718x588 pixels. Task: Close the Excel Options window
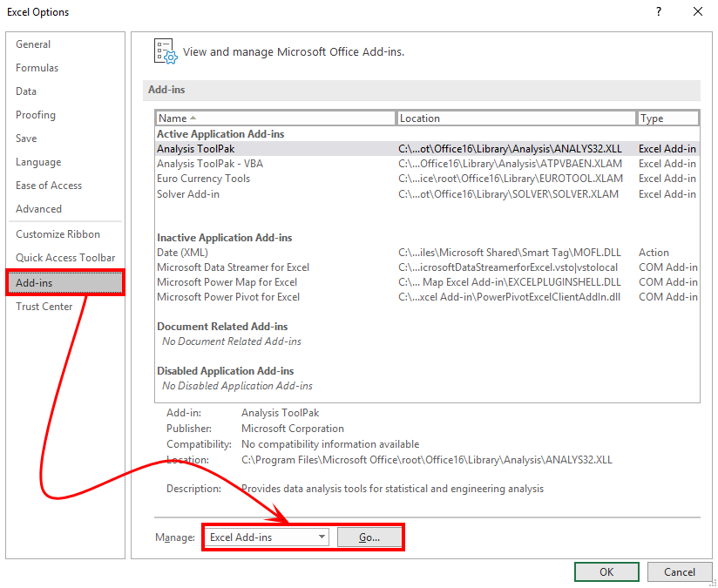pos(697,11)
